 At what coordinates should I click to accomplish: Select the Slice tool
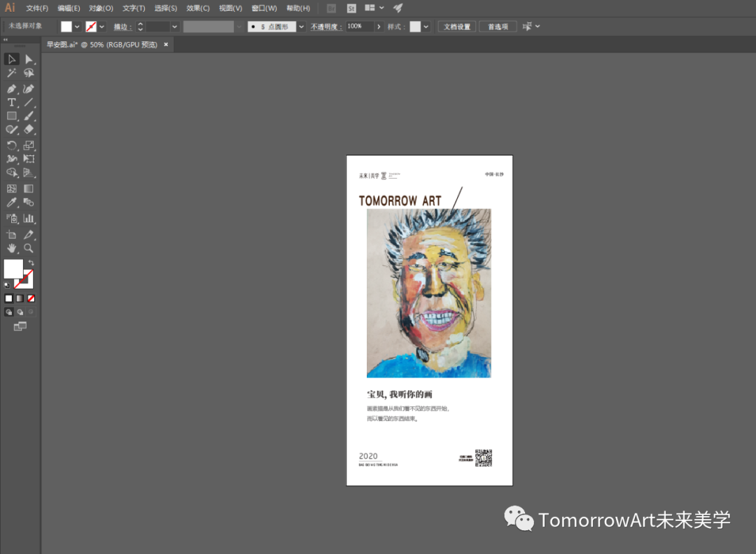29,235
